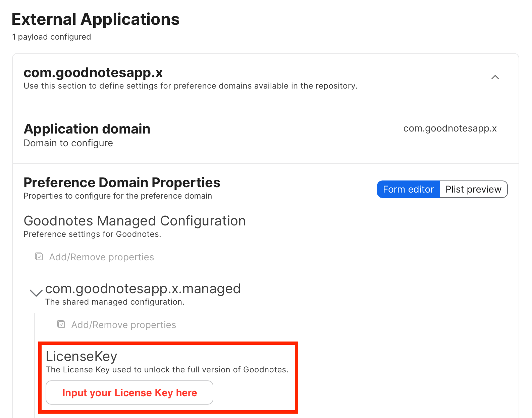Click the com.goodnotesapp.x.managed Add/Remove properties icon
532x418 pixels.
pyautogui.click(x=61, y=324)
